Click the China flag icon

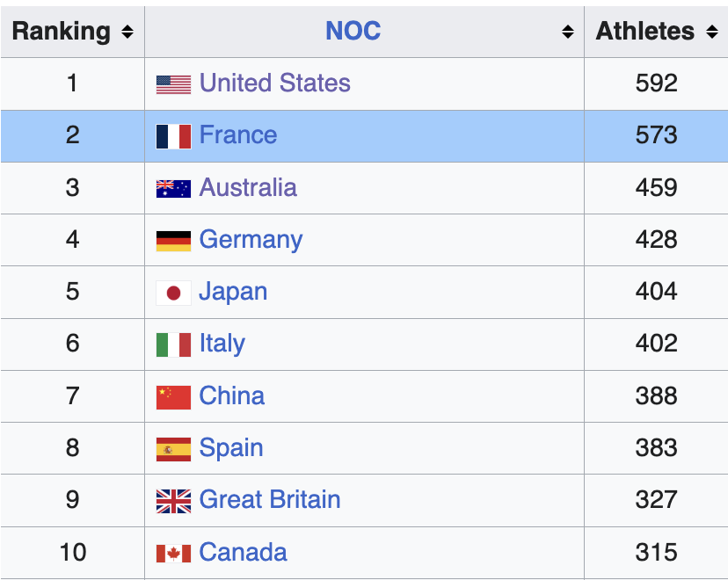pos(173,397)
